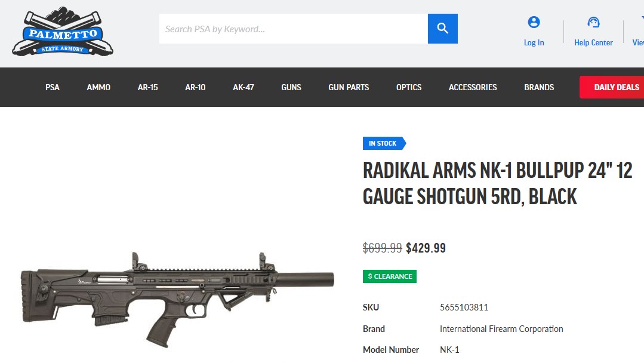Click the blue magnifier search button

442,29
